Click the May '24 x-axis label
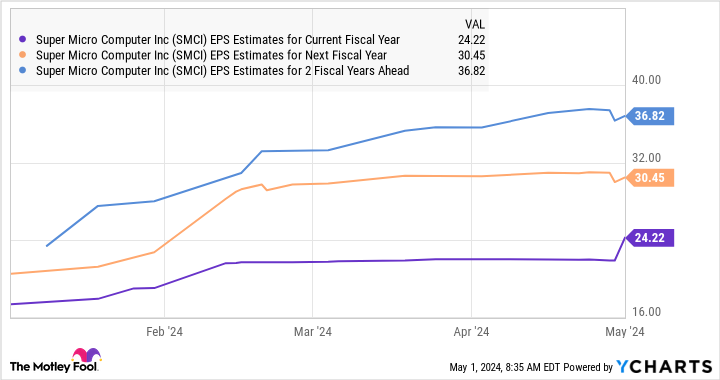720x380 pixels. click(x=625, y=332)
